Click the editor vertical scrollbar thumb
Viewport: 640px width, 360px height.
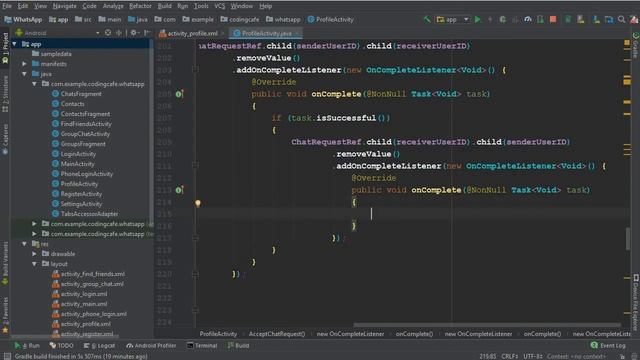coord(627,239)
